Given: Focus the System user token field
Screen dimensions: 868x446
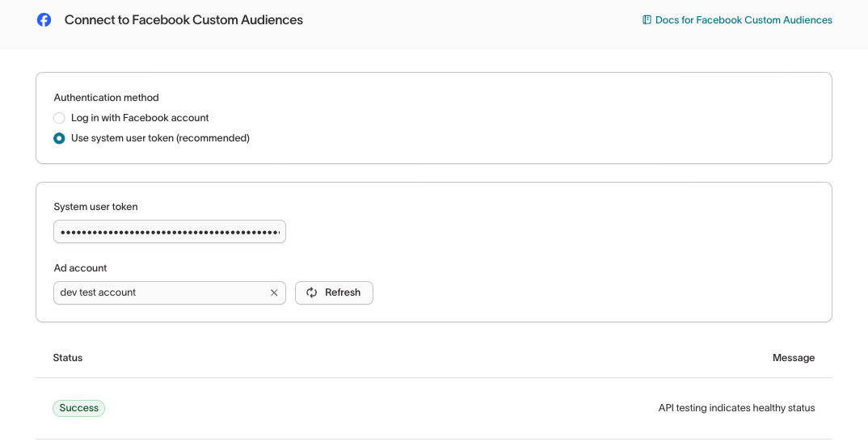Looking at the screenshot, I should (x=170, y=232).
